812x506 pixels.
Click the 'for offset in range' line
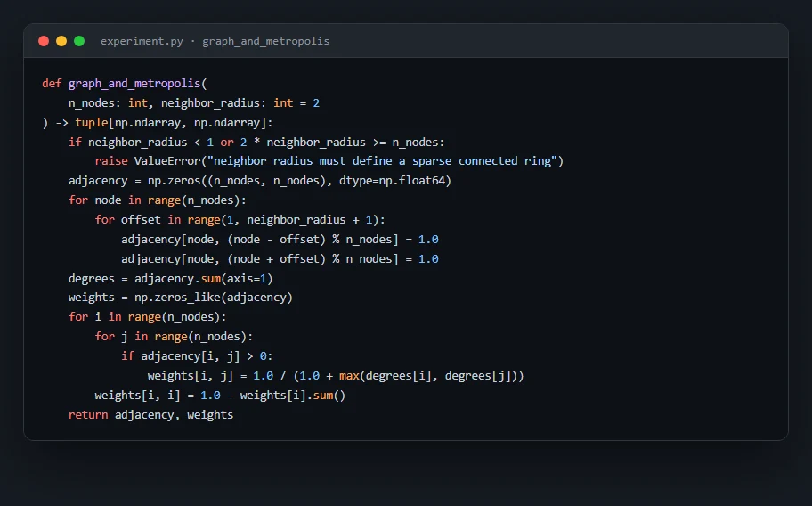click(x=240, y=220)
